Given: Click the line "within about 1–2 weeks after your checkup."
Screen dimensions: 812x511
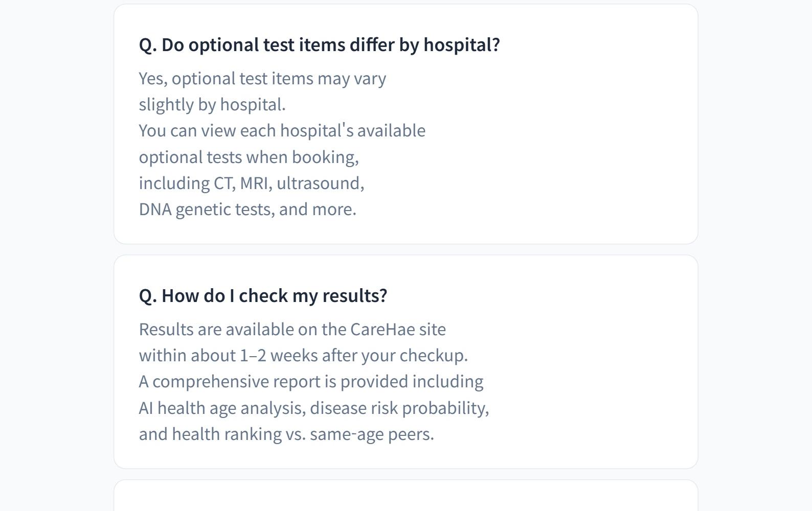Looking at the screenshot, I should coord(303,356).
